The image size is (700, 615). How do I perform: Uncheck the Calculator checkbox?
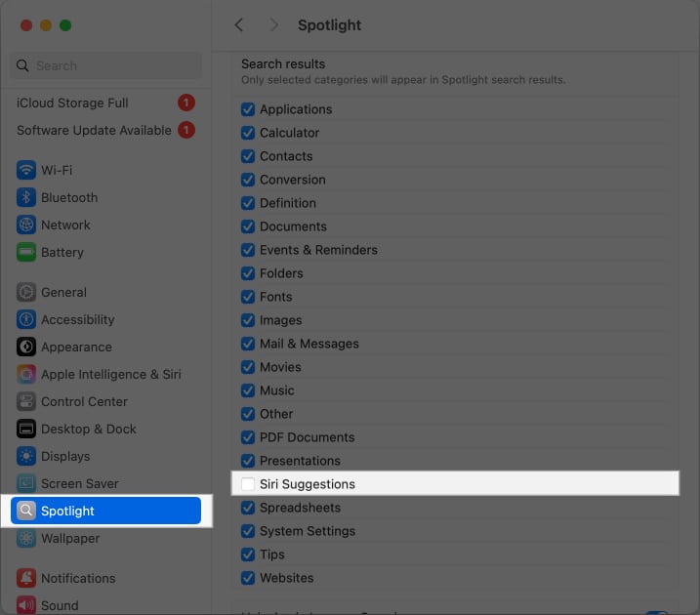pos(248,133)
